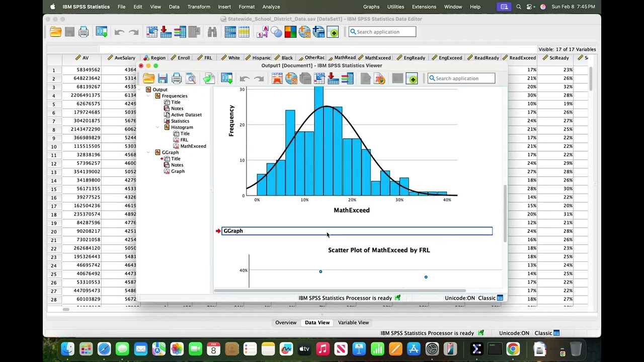This screenshot has height=362, width=644.
Task: Open Safari from the Dock
Action: pyautogui.click(x=104, y=349)
